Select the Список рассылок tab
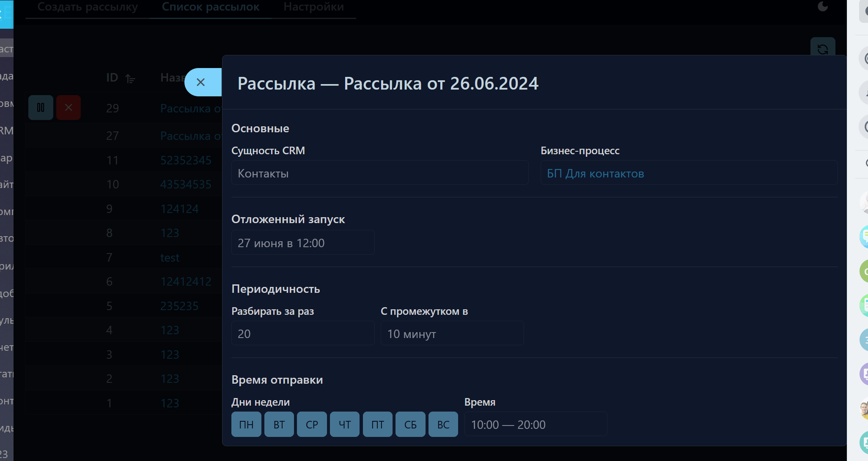 (210, 7)
